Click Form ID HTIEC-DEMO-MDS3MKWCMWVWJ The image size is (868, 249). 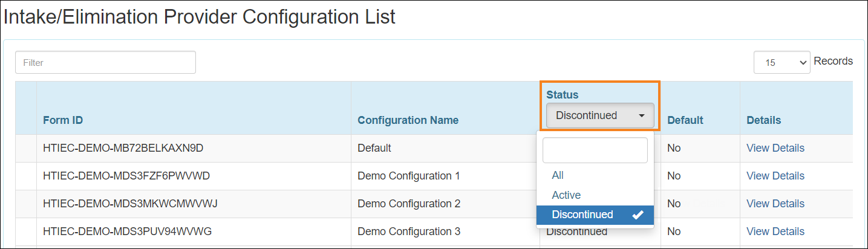pos(130,204)
